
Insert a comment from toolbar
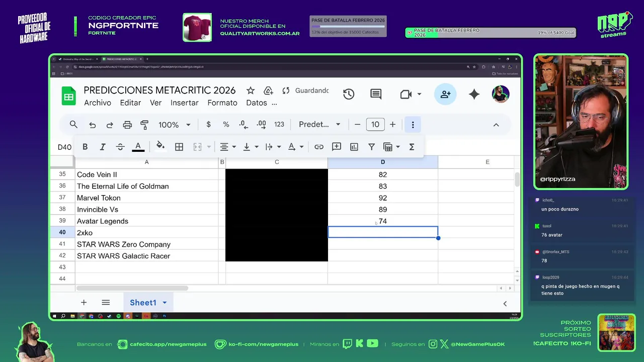click(x=337, y=147)
